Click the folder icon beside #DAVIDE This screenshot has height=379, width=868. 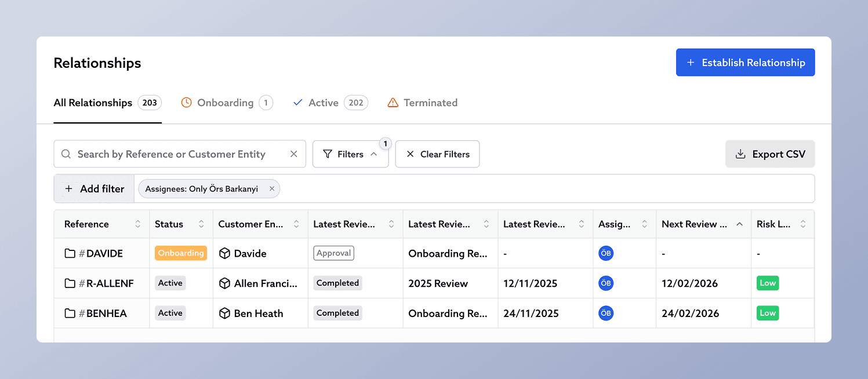[x=69, y=253]
